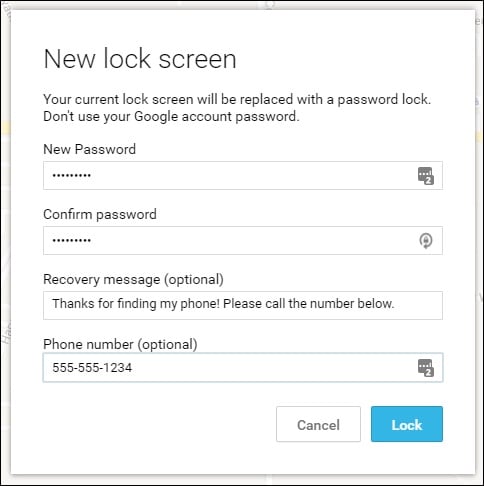Viewport: 484px width, 486px height.
Task: Cancel the new lock screen dialog
Action: [318, 424]
